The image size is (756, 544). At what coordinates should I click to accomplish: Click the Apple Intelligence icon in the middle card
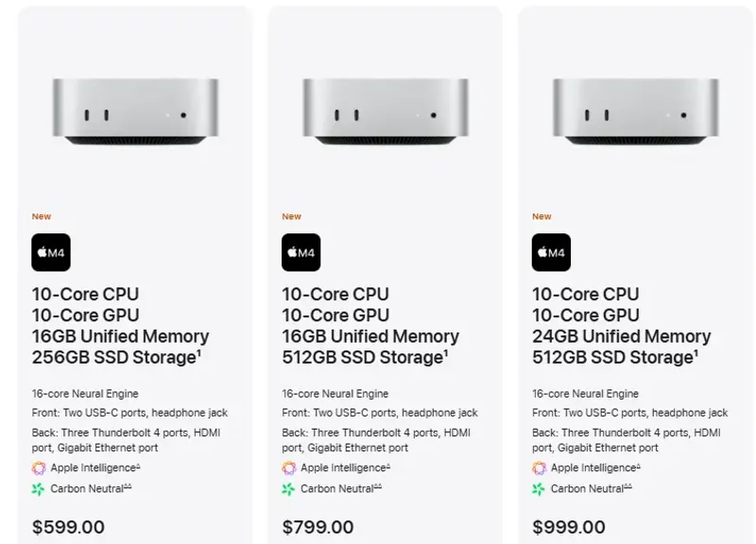(x=289, y=467)
